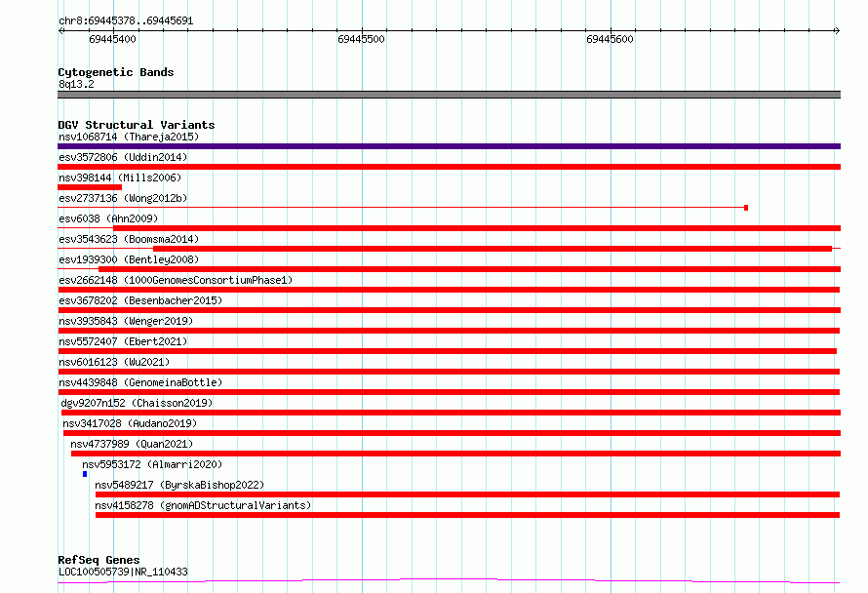This screenshot has width=868, height=593.
Task: Click the 69445500 ruler coordinate
Action: 361,39
